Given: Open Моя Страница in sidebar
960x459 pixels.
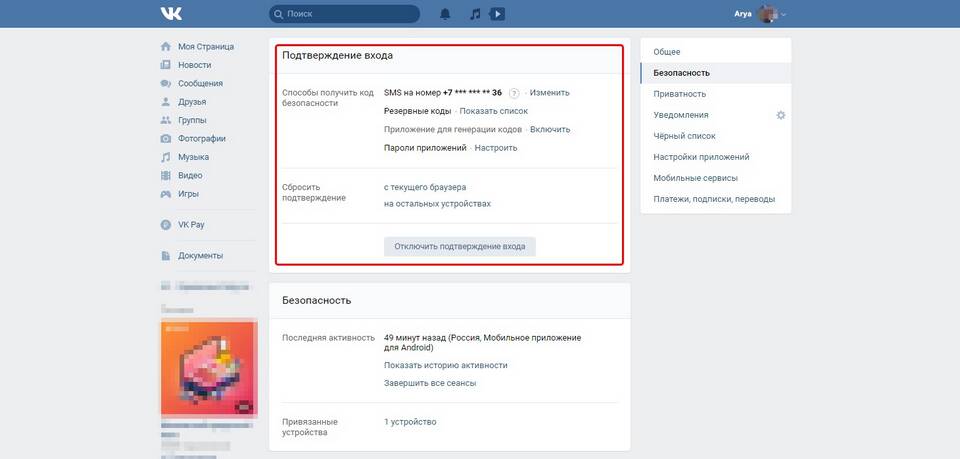Looking at the screenshot, I should point(206,47).
